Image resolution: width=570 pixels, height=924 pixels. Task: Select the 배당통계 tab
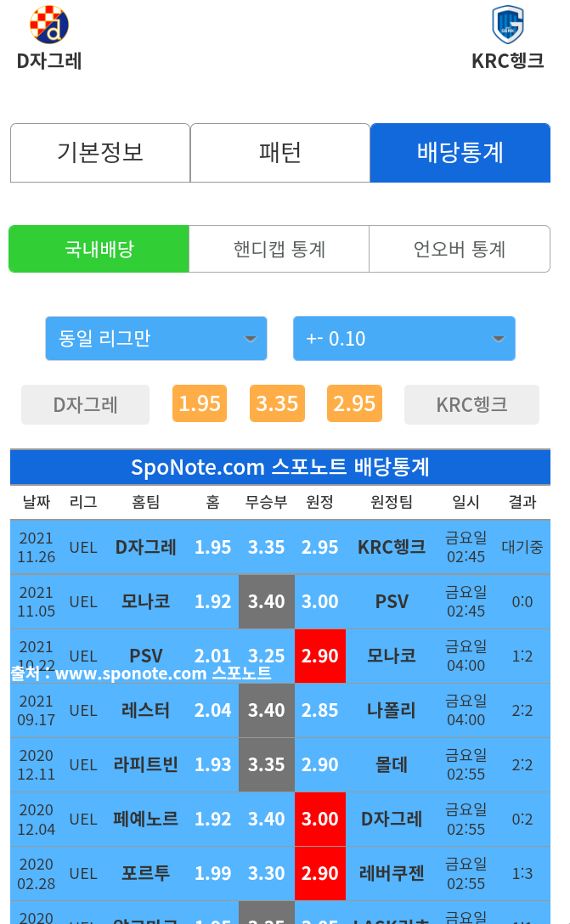pos(460,153)
